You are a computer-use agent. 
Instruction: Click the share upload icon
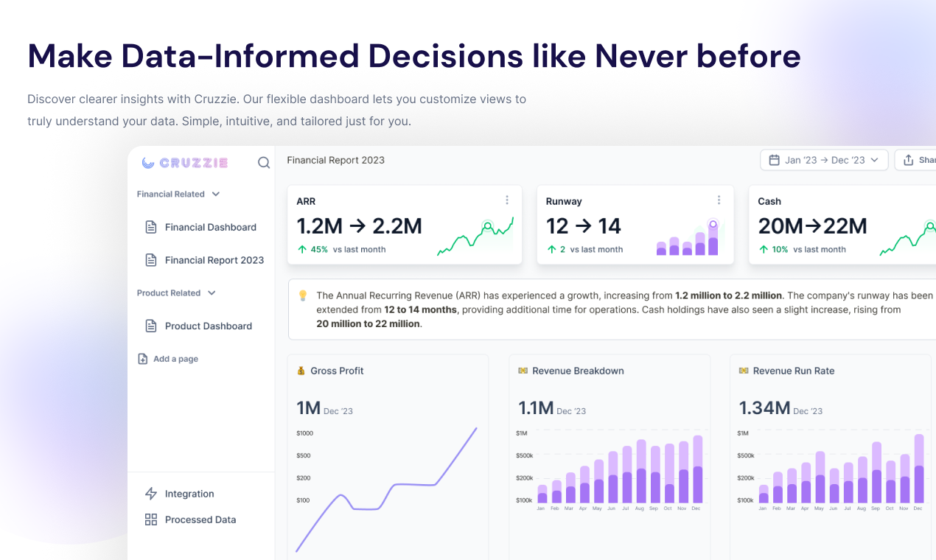908,160
